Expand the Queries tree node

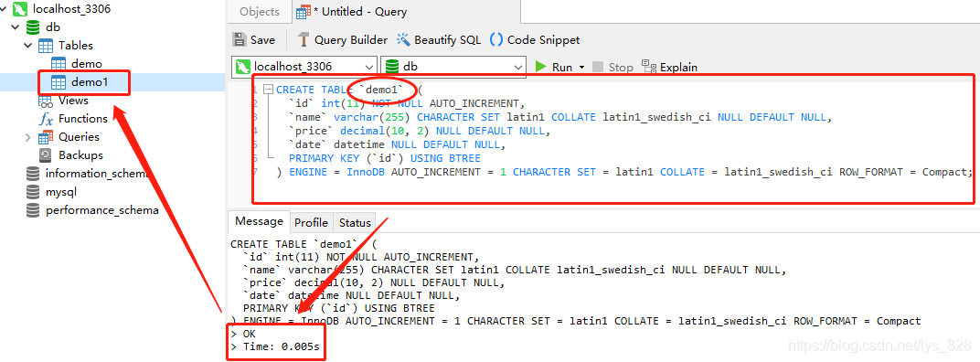pyautogui.click(x=28, y=137)
